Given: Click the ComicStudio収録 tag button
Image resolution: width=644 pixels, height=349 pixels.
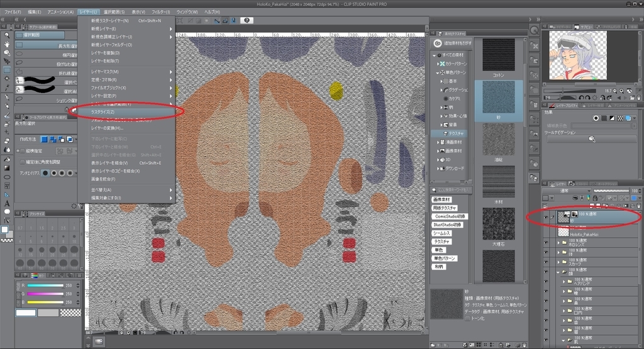Looking at the screenshot, I should coord(450,216).
